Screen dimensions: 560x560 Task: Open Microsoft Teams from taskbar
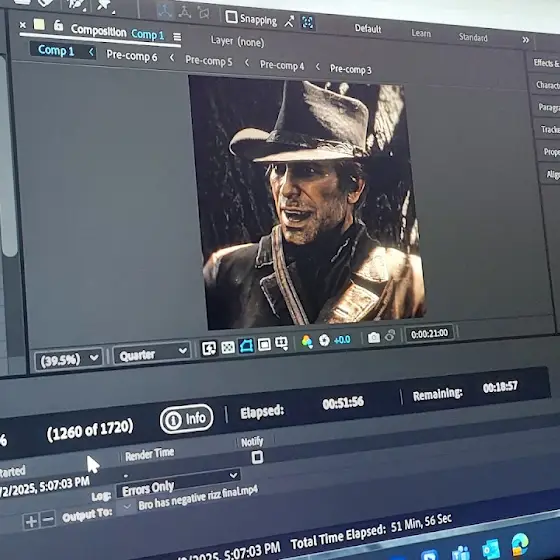pos(461,553)
